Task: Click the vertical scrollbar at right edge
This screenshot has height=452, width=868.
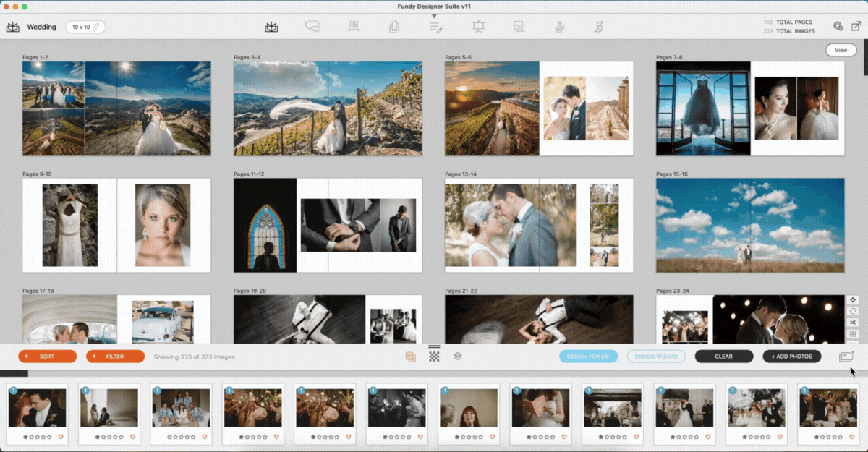Action: coord(865,58)
